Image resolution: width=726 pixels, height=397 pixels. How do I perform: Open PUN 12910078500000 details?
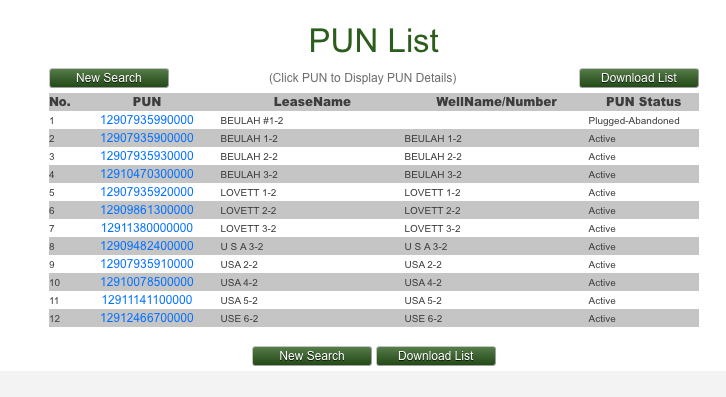coord(147,283)
